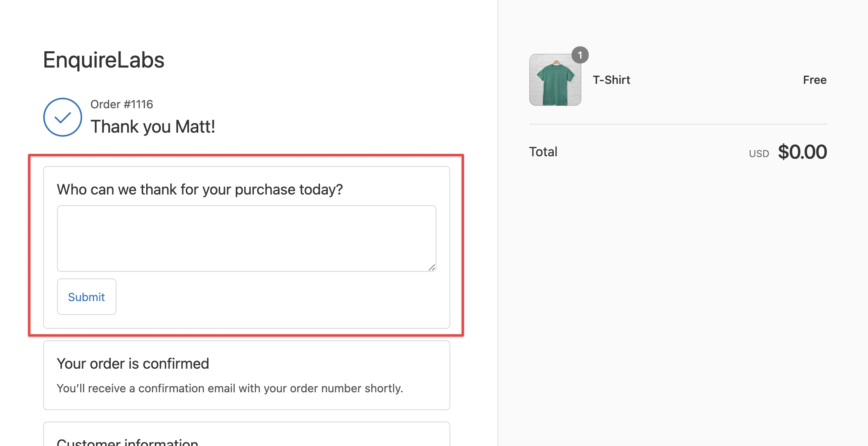Click the Total label in order summary
Screen dimensions: 868x446
(x=543, y=151)
